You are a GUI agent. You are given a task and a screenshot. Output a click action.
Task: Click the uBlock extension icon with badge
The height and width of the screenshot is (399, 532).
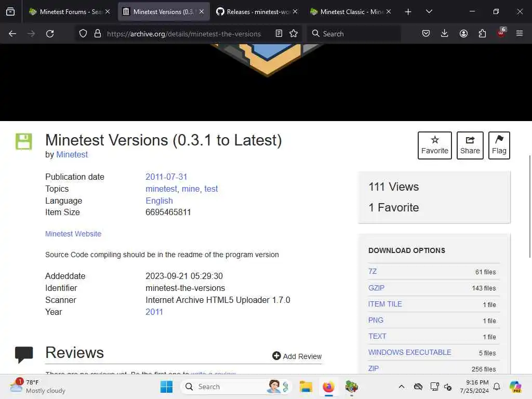point(501,33)
